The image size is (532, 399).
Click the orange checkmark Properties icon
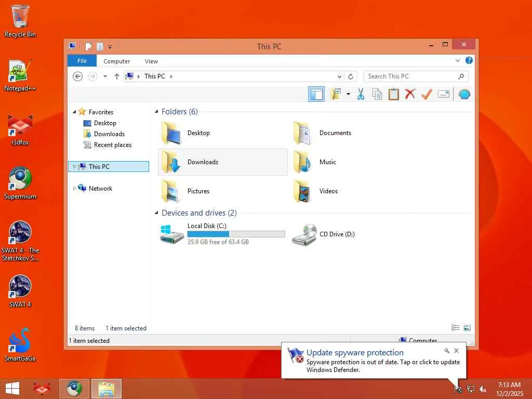click(x=427, y=94)
